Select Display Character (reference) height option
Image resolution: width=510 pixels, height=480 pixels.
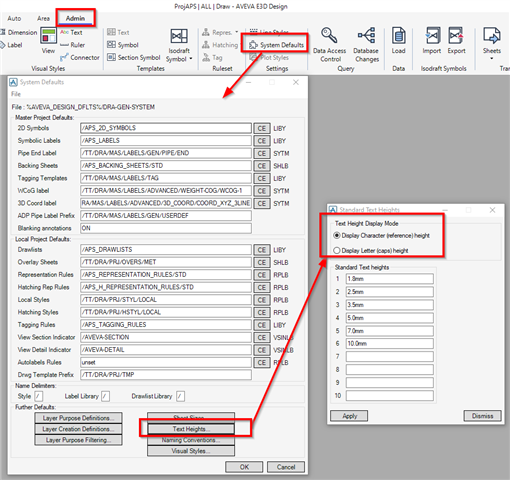click(382, 235)
